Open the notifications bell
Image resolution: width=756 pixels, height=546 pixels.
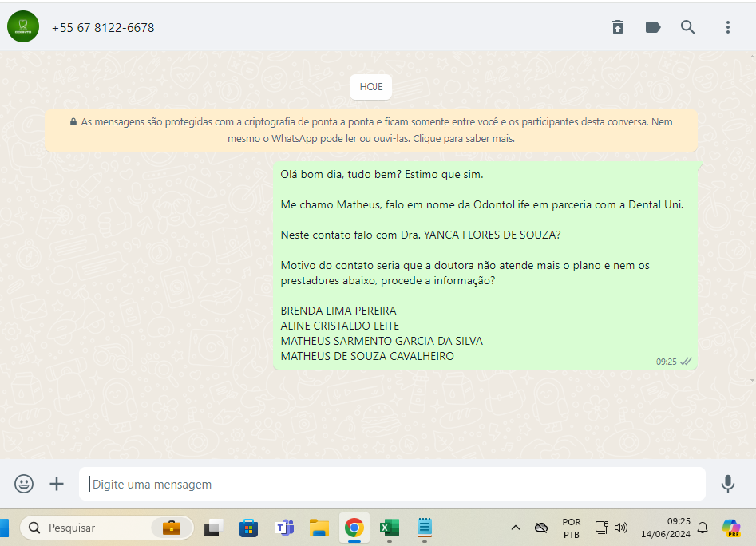pos(703,528)
